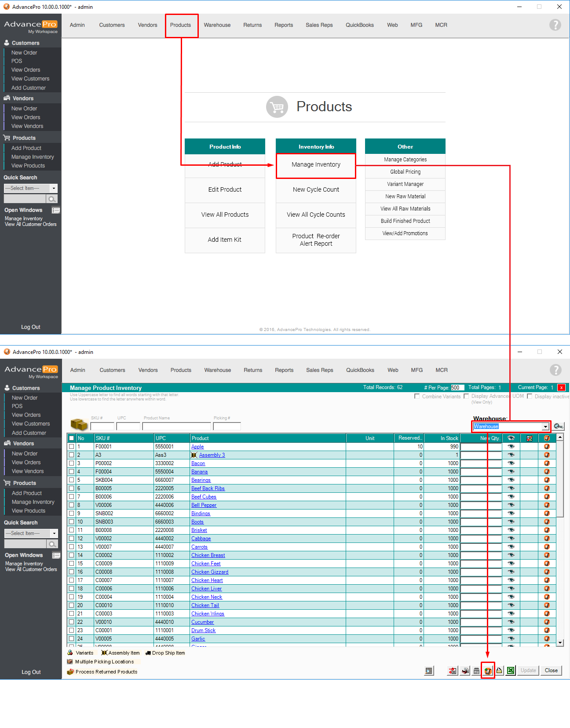Check the Combine Variants checkbox
Viewport: 570px width, 728px height.
click(417, 396)
